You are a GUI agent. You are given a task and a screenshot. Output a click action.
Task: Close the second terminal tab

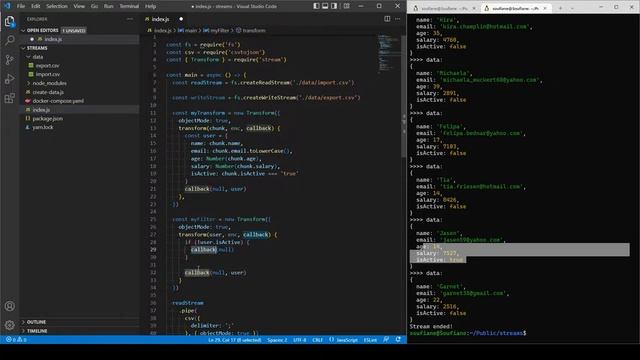pyautogui.click(x=545, y=8)
